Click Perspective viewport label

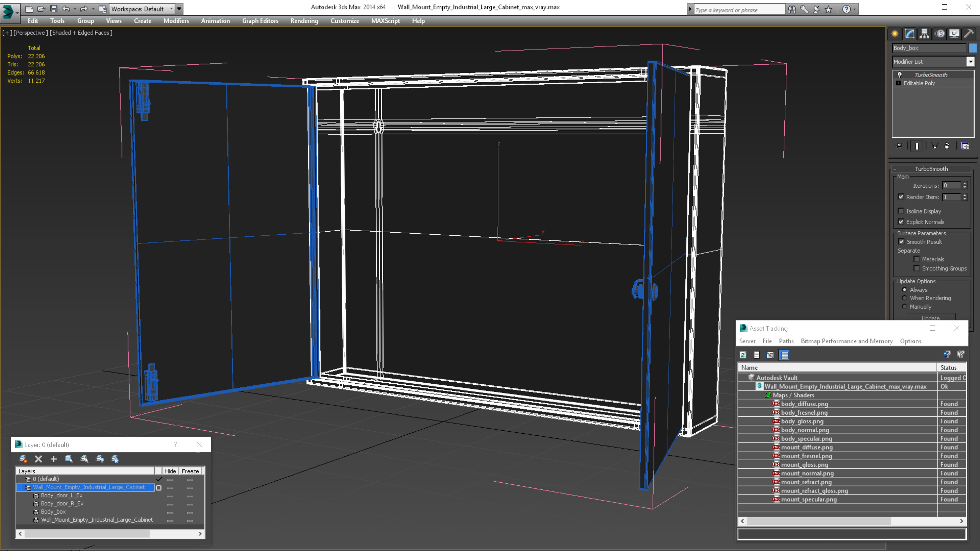point(30,33)
